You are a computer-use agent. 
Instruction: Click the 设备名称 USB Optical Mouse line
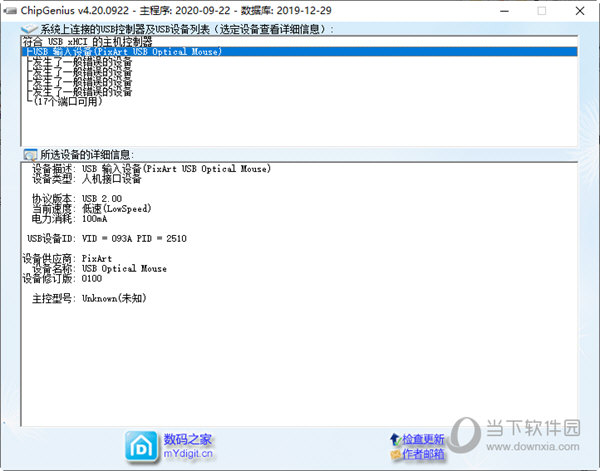coord(99,269)
